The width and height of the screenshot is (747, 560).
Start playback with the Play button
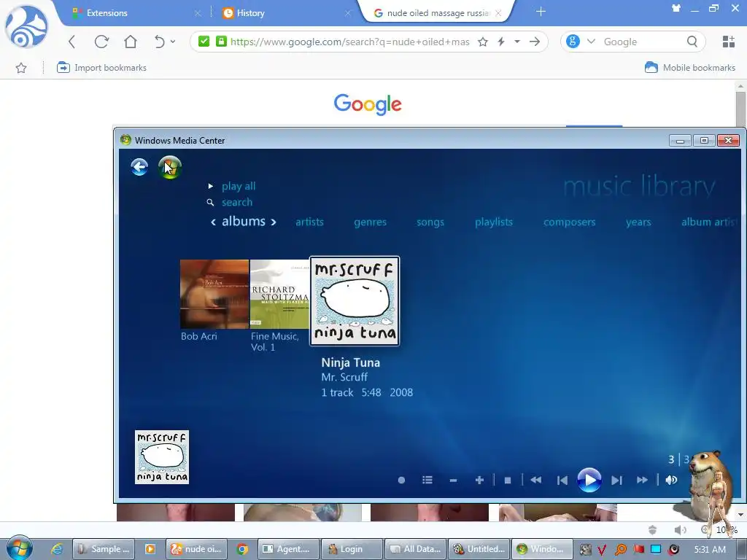point(589,480)
